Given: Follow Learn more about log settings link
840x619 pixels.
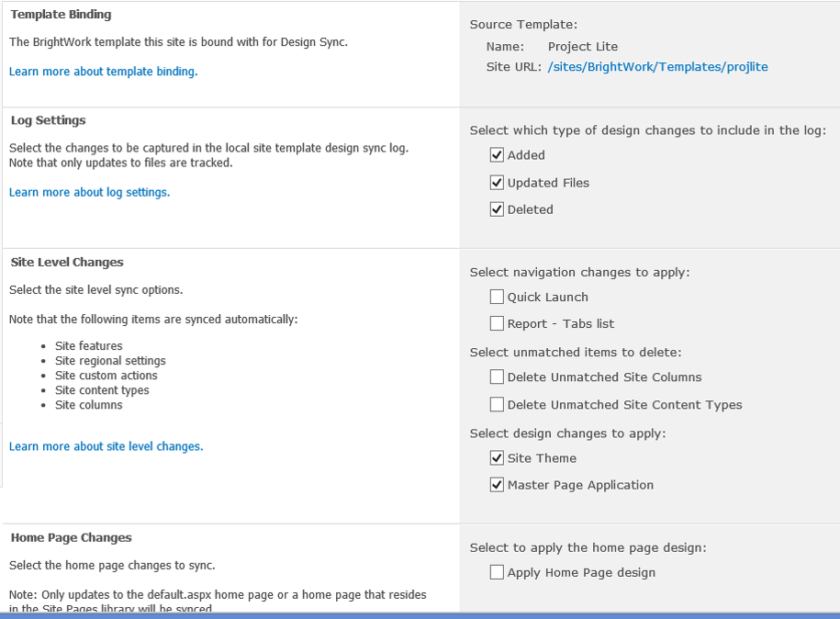Looking at the screenshot, I should tap(89, 192).
